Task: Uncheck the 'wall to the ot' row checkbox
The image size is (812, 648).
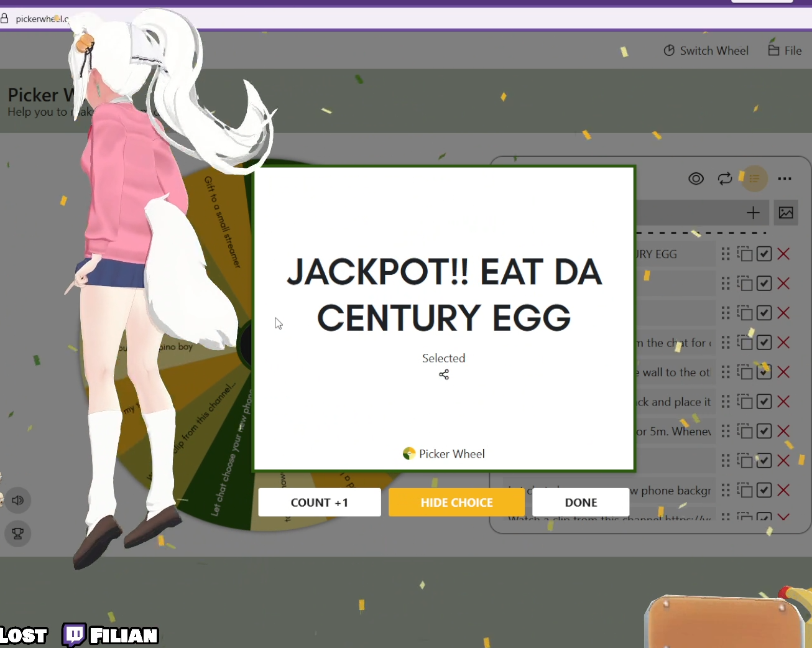Action: (x=764, y=372)
